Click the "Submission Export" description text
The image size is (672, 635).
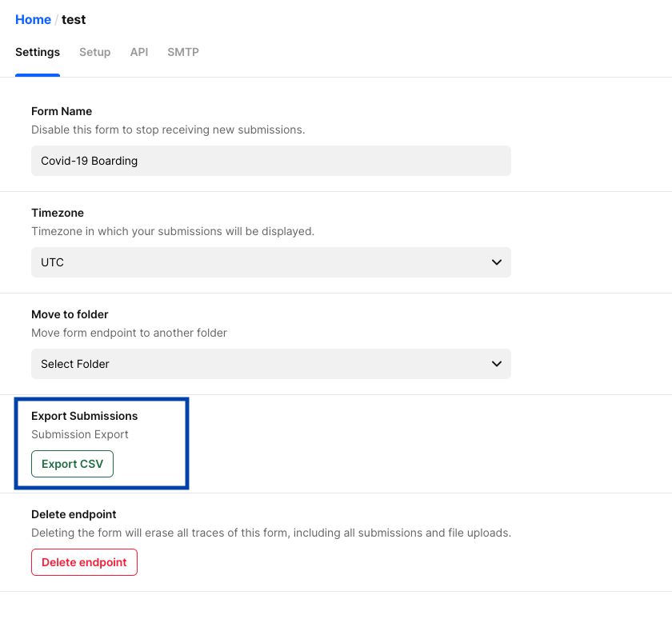(80, 434)
